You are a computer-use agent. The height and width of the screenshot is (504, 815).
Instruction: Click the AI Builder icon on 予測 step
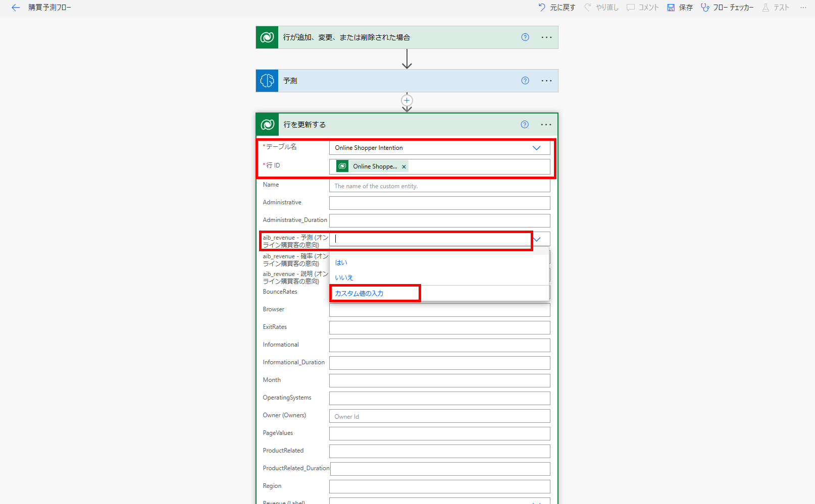coord(267,81)
